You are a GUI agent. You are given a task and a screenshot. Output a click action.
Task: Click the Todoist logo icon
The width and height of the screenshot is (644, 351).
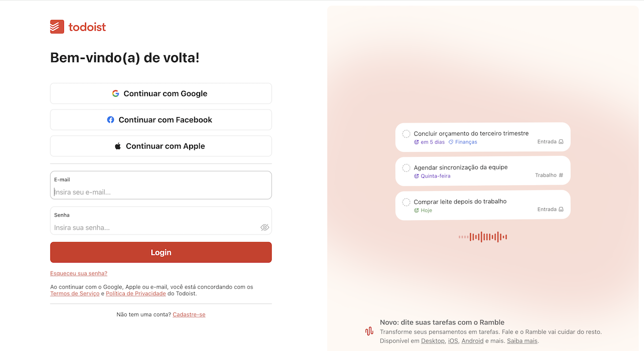point(56,26)
